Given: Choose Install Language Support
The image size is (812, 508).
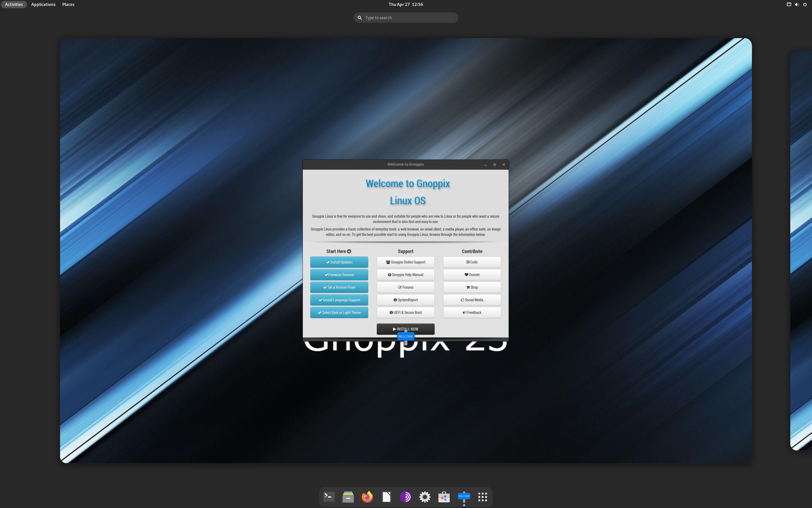Looking at the screenshot, I should coord(339,300).
